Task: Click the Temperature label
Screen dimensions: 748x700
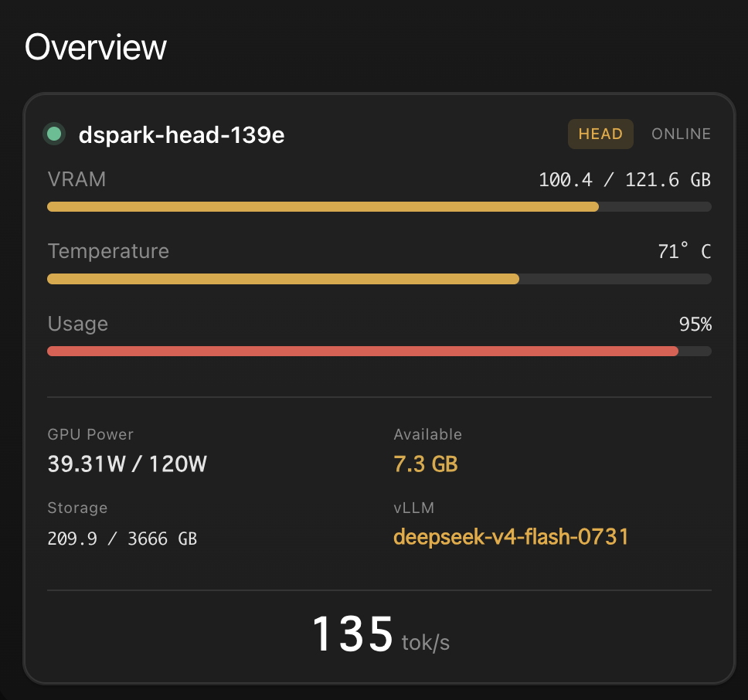Action: 108,251
